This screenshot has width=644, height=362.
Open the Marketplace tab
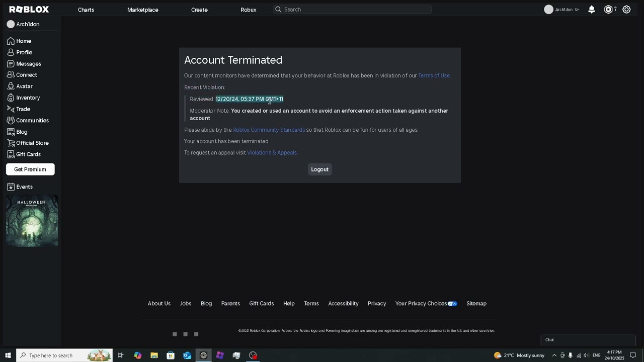pos(143,10)
